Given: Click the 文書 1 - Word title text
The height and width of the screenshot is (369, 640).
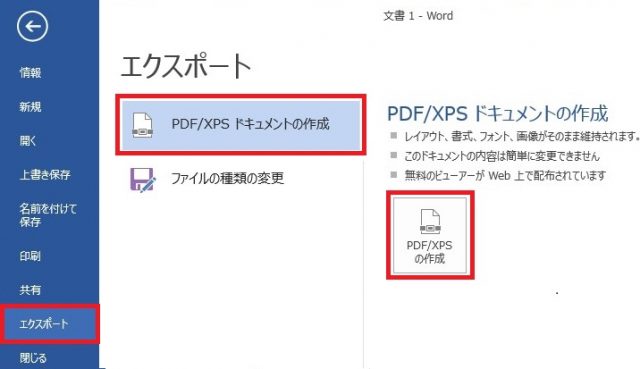Looking at the screenshot, I should (418, 16).
